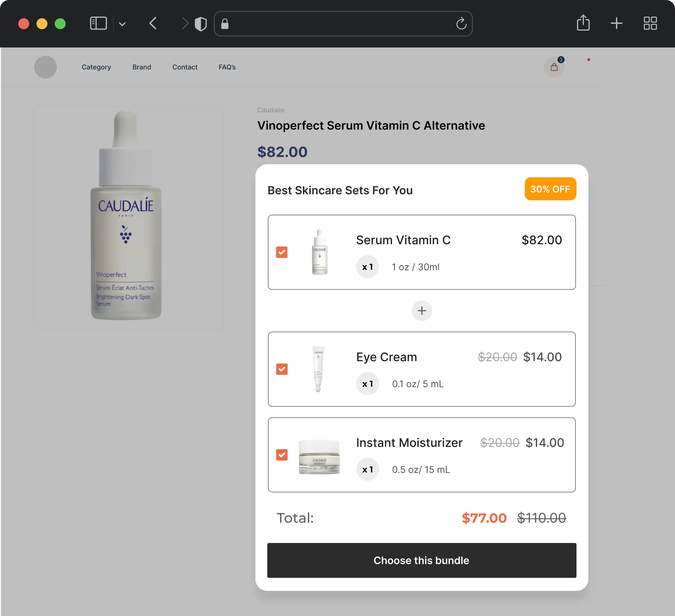Click the privacy shield icon
675x616 pixels.
click(200, 24)
